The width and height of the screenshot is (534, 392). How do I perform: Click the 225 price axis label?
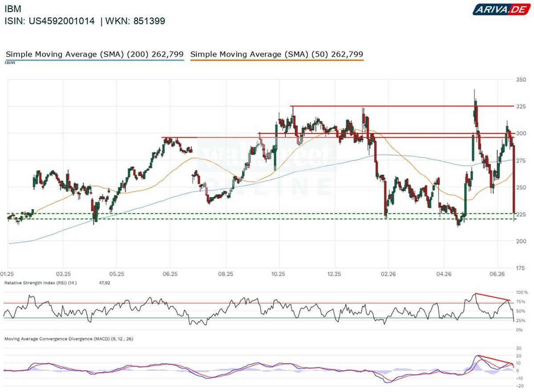[521, 214]
